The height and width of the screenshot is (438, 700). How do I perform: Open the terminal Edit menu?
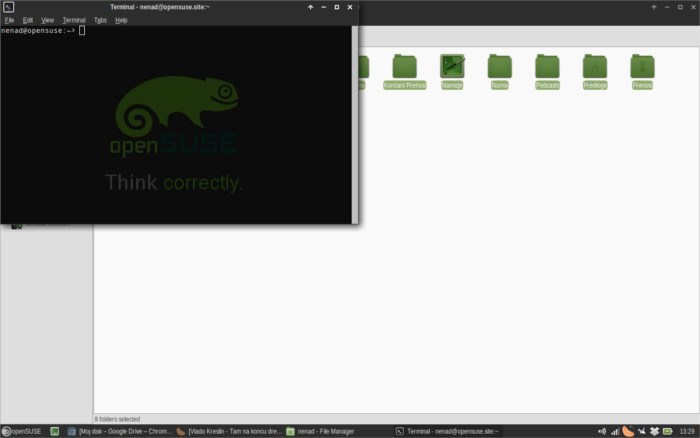(28, 20)
